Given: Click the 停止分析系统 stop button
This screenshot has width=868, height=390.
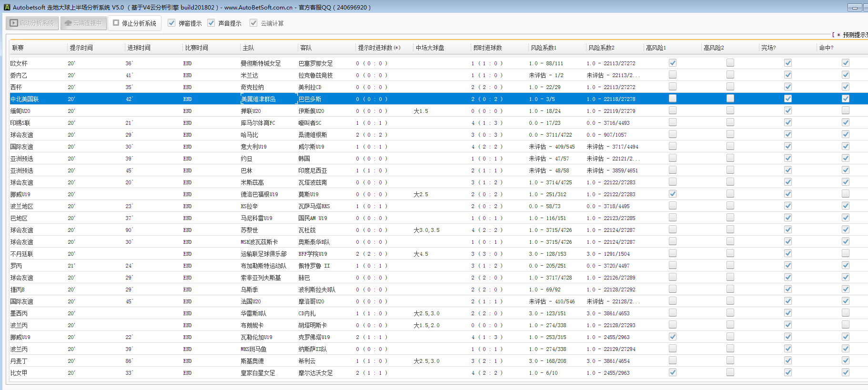Looking at the screenshot, I should [x=135, y=23].
